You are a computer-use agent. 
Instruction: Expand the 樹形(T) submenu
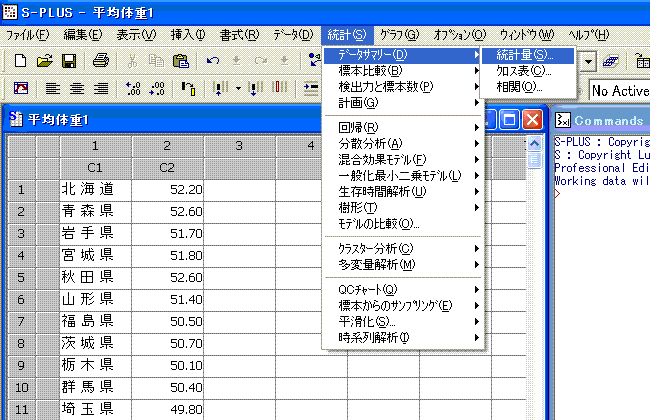(x=403, y=207)
